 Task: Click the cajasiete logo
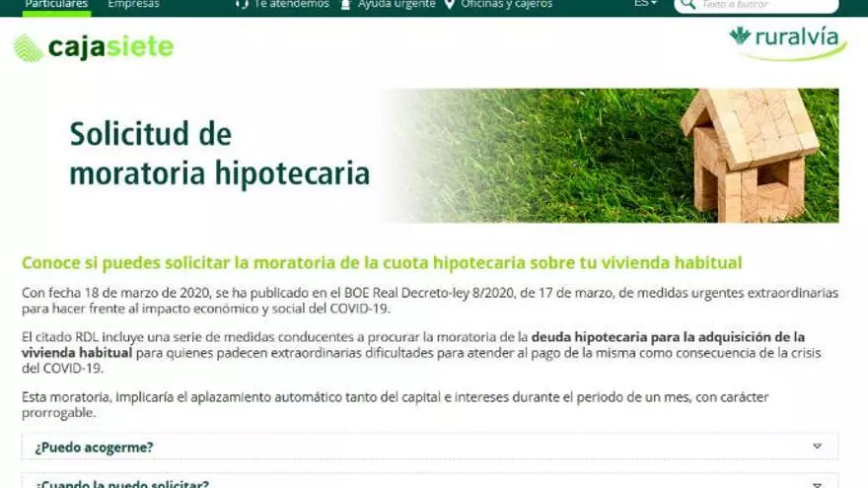pos(93,46)
